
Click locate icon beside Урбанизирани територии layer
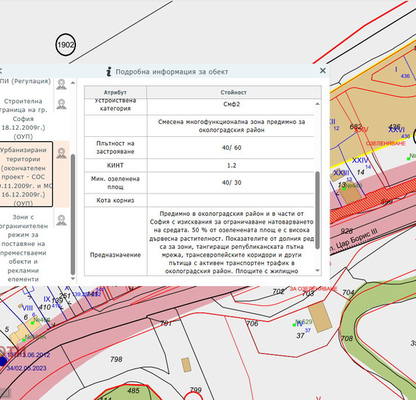(x=61, y=153)
